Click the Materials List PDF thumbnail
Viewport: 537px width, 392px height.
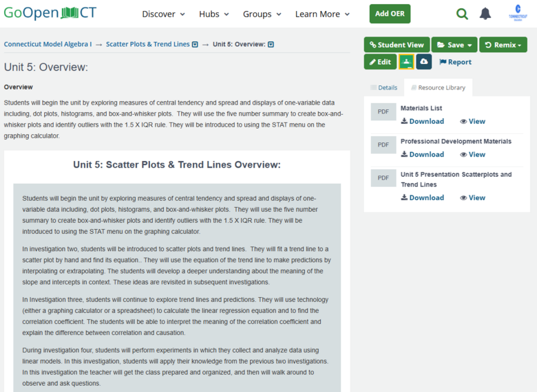[383, 112]
